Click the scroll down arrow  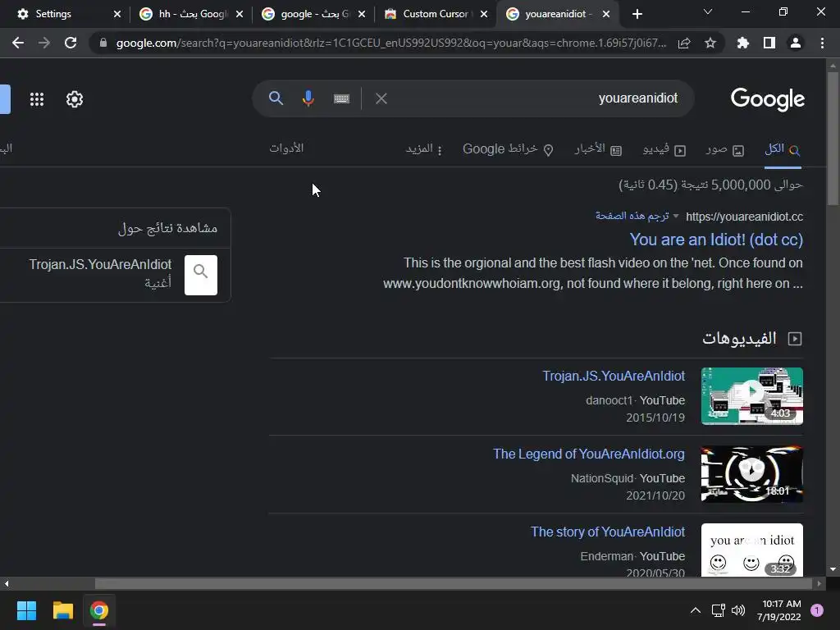coord(833,569)
